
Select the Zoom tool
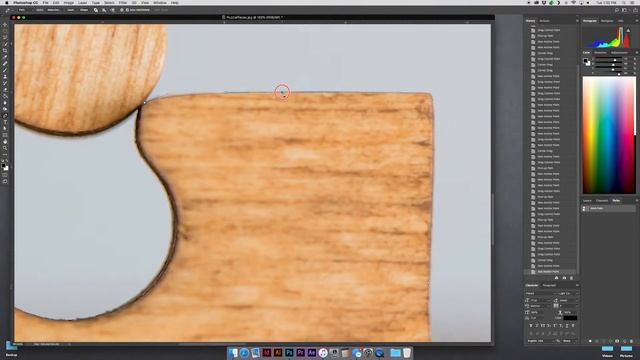pyautogui.click(x=5, y=148)
